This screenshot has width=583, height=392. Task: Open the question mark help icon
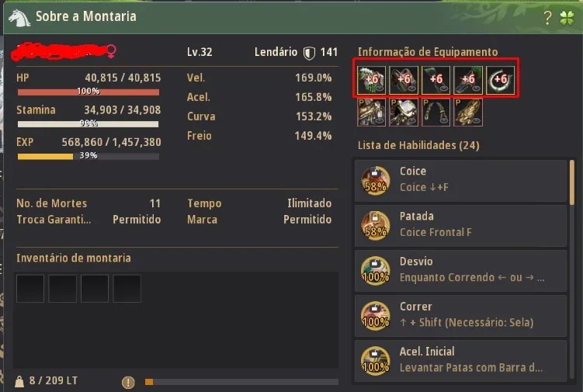pos(547,18)
